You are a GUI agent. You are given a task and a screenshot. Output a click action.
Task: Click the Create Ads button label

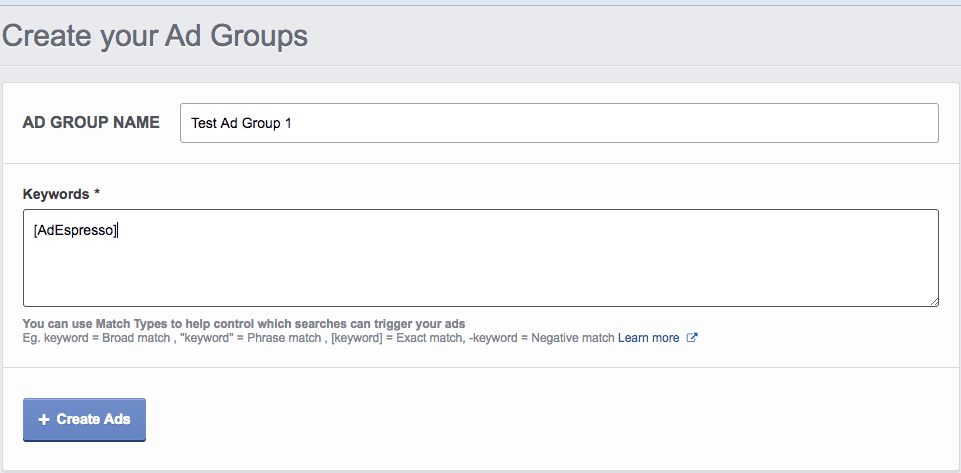93,420
